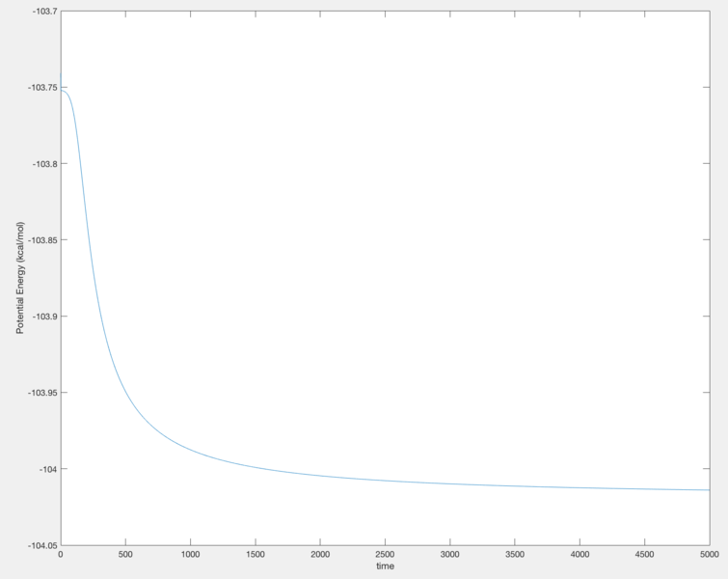Select the y-axis tick '-103.95'
728x579 pixels.
(43, 393)
